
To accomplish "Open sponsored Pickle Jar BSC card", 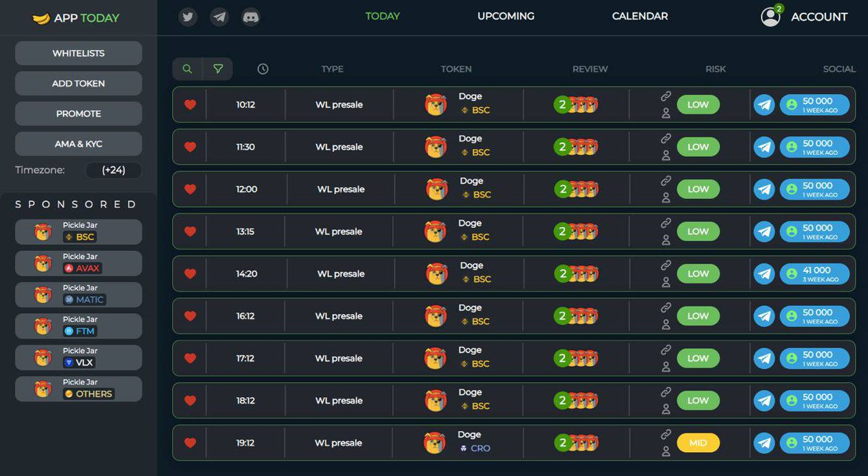I will (78, 232).
